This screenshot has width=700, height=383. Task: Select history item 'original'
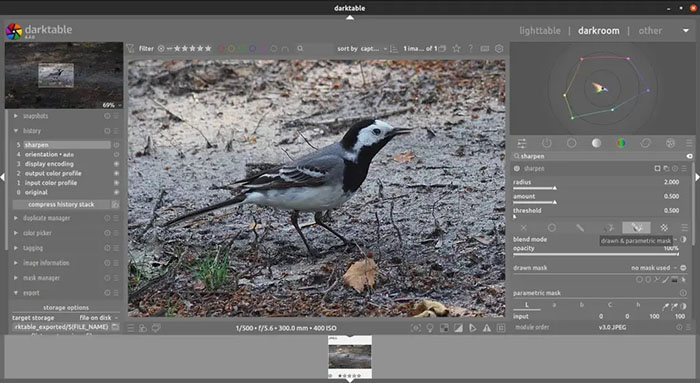[x=36, y=192]
